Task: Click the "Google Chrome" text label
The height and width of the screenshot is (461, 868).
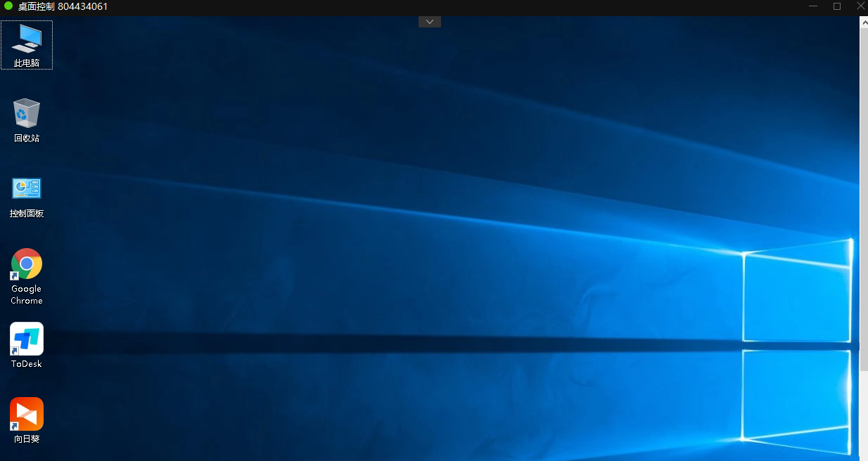Action: coord(27,294)
